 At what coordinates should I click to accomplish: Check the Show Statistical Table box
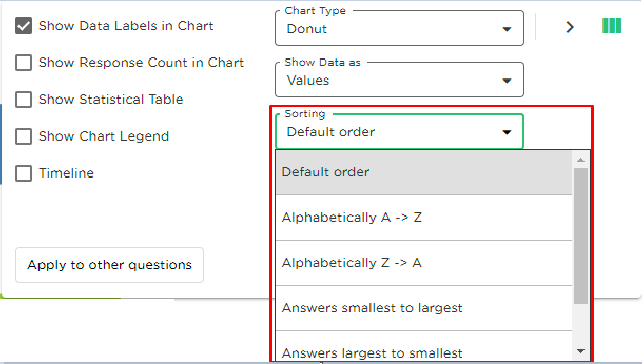coord(24,100)
